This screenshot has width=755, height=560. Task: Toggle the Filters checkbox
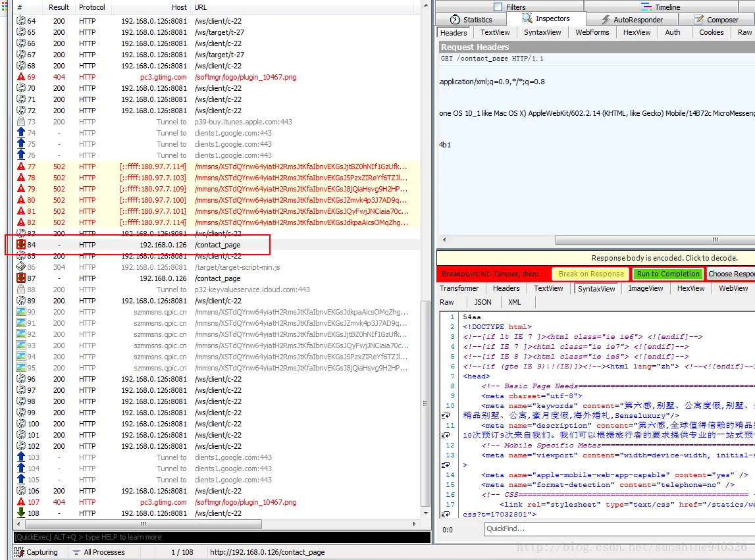tap(498, 7)
